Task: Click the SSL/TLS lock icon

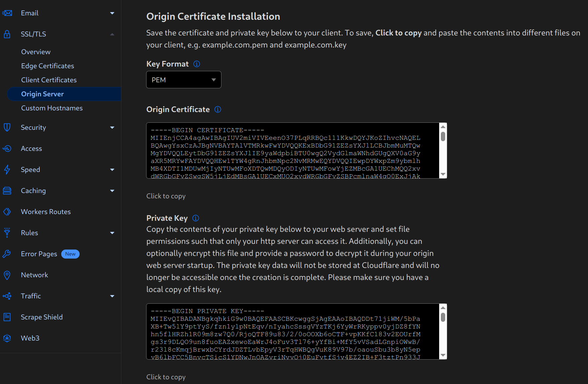Action: pos(7,34)
